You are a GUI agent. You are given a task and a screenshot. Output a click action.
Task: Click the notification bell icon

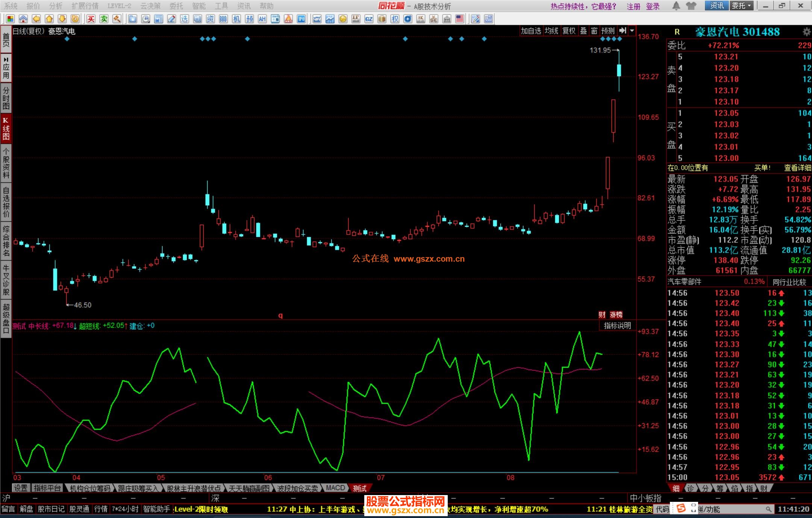676,6
